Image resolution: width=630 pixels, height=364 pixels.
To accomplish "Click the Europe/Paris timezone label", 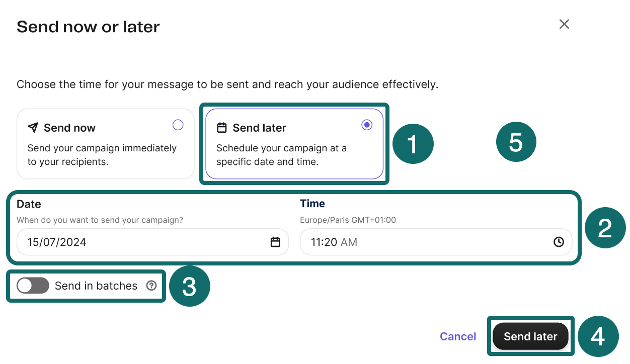I will pyautogui.click(x=349, y=220).
